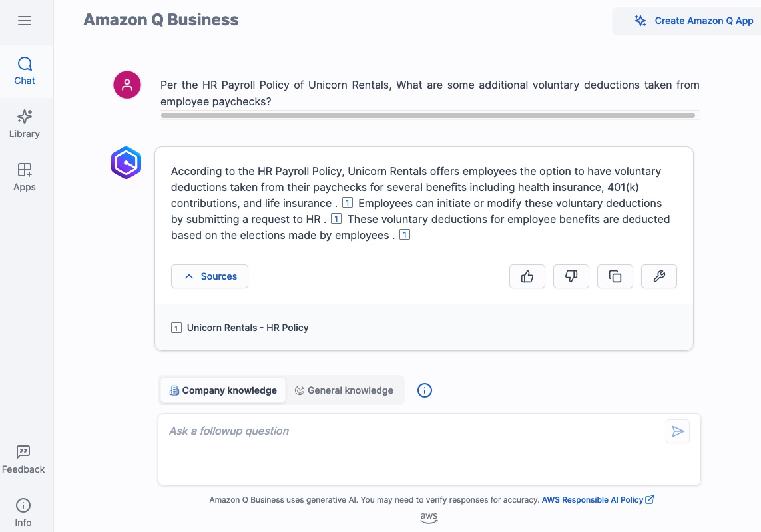Click the send message arrow icon
The width and height of the screenshot is (761, 532).
[x=677, y=431]
